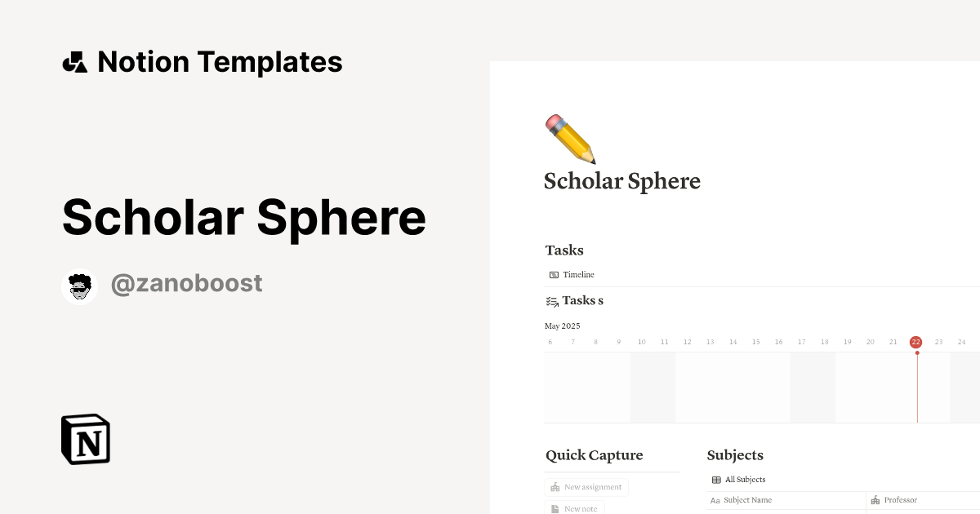
Task: Switch to the Timeline view tab
Action: (571, 274)
